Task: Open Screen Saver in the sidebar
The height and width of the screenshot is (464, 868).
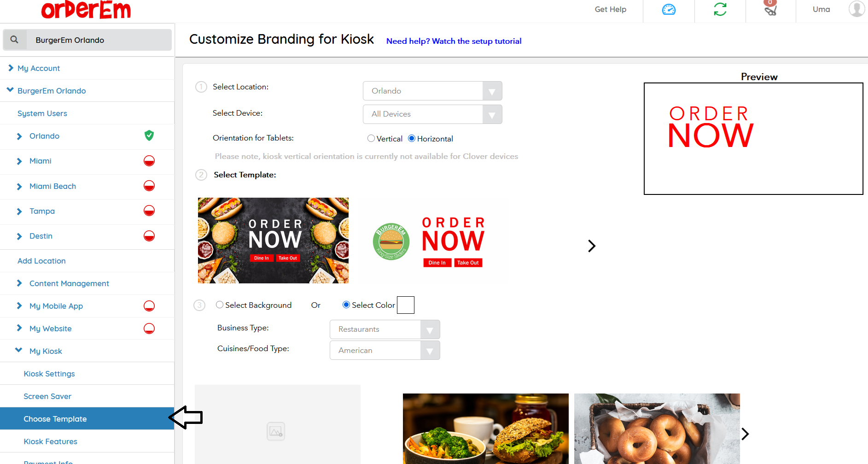Action: 47,396
